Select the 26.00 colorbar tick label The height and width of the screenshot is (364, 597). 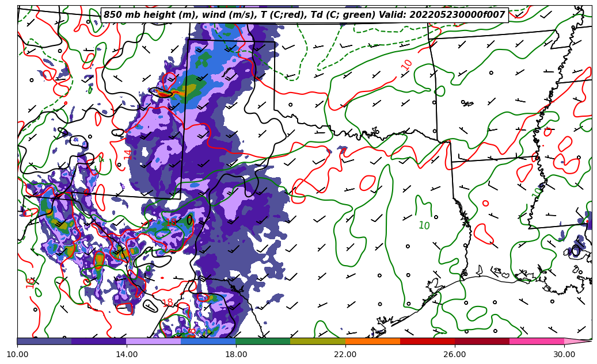(x=455, y=355)
